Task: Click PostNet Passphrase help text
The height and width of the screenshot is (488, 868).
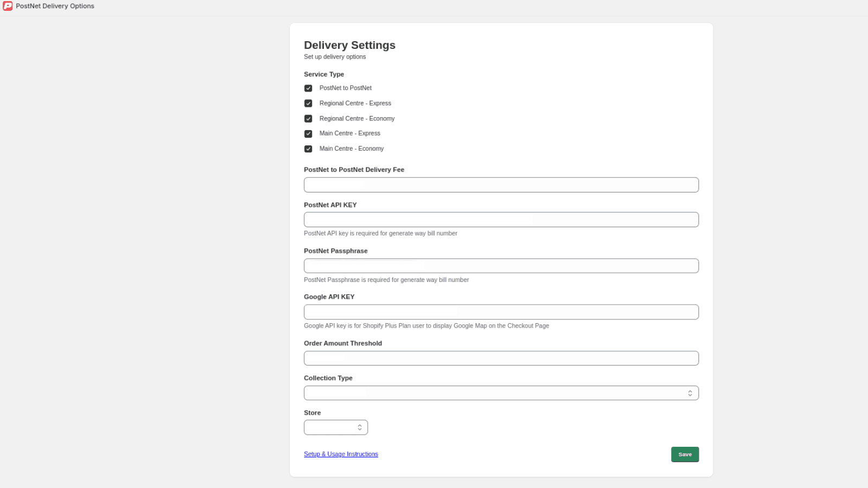Action: [x=386, y=280]
